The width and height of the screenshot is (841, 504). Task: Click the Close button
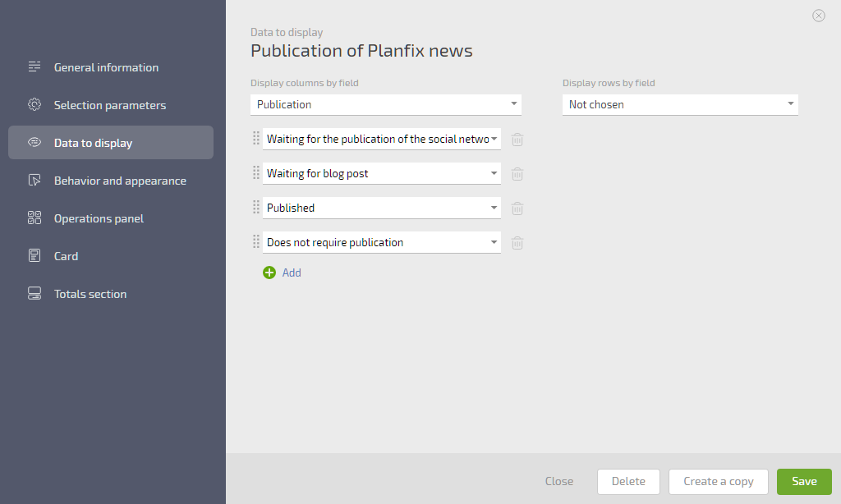558,481
